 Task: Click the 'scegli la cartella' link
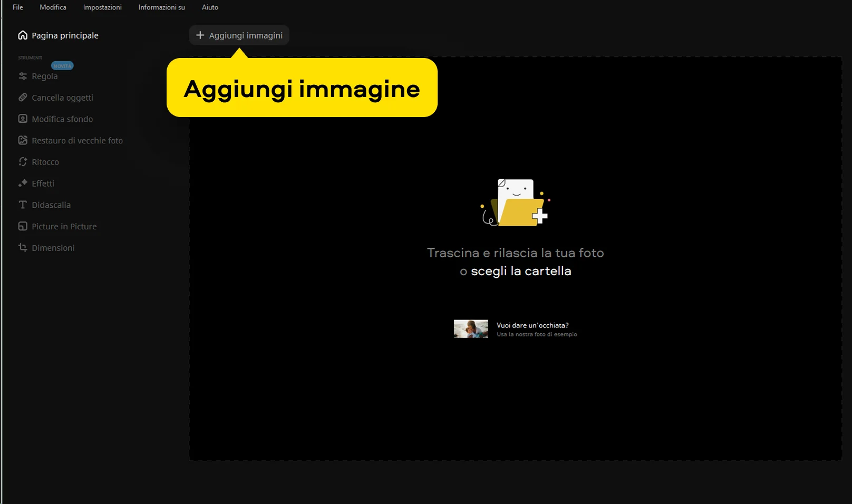click(x=520, y=271)
